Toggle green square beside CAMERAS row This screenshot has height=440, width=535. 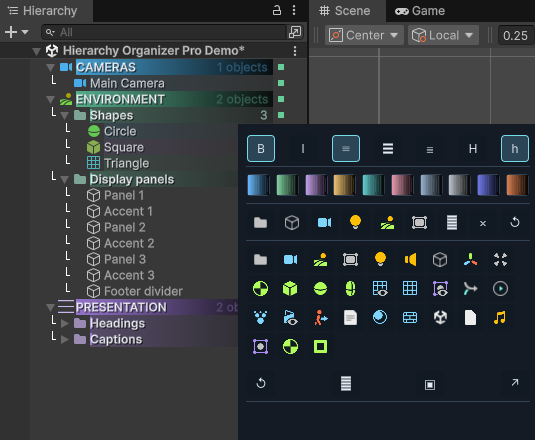tap(281, 67)
